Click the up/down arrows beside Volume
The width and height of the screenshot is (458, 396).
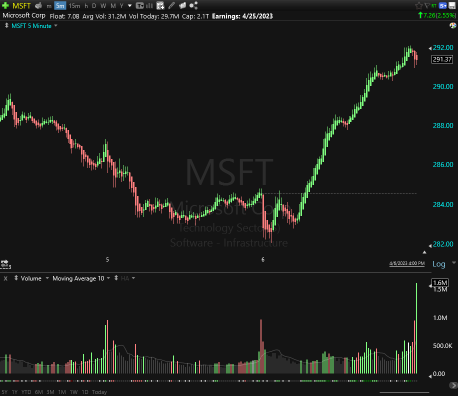tap(16, 278)
